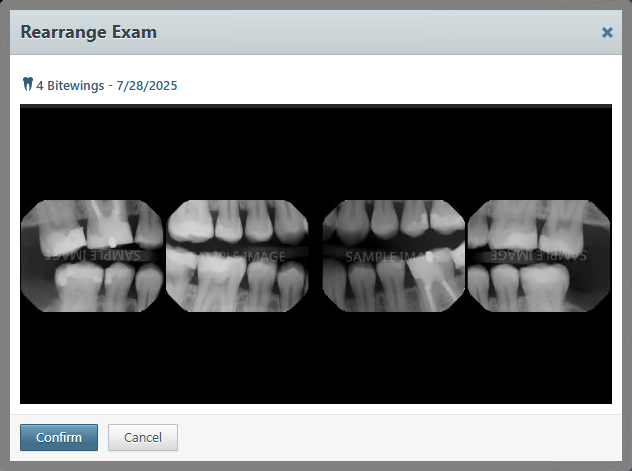Click the tooth icon beside the exam name
This screenshot has width=632, height=471.
point(27,85)
